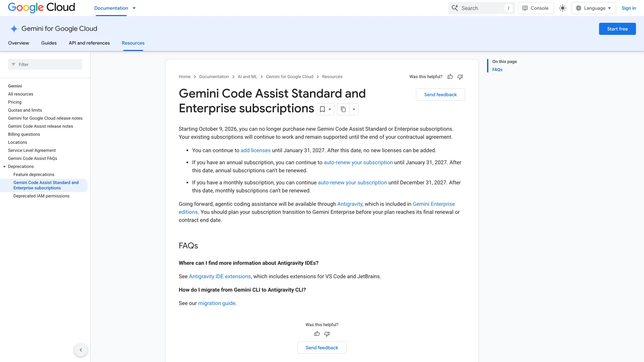Open the Antigravity link
Viewport: 644px width, 362px height.
[x=350, y=204]
